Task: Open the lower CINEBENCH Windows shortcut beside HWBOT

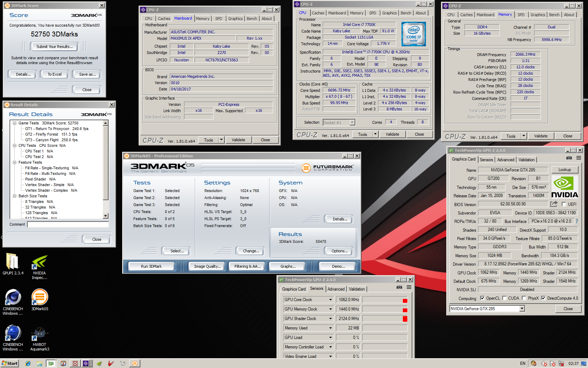Action: 13,333
